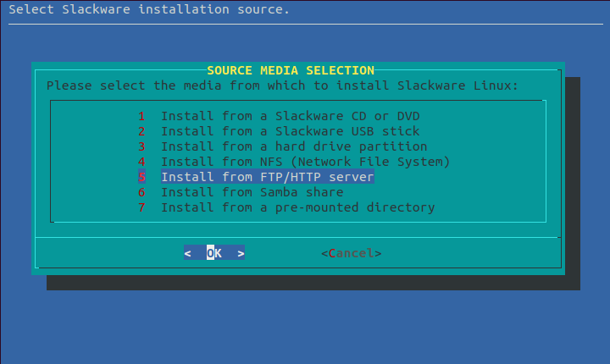610x364 pixels.
Task: Click the red number 3 hotkey
Action: [142, 146]
